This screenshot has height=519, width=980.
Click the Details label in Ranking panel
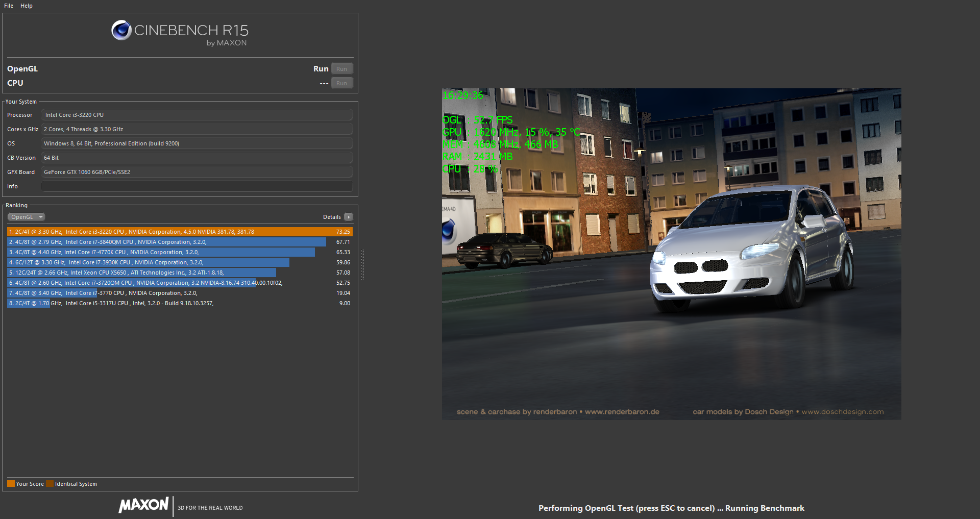[x=332, y=217]
